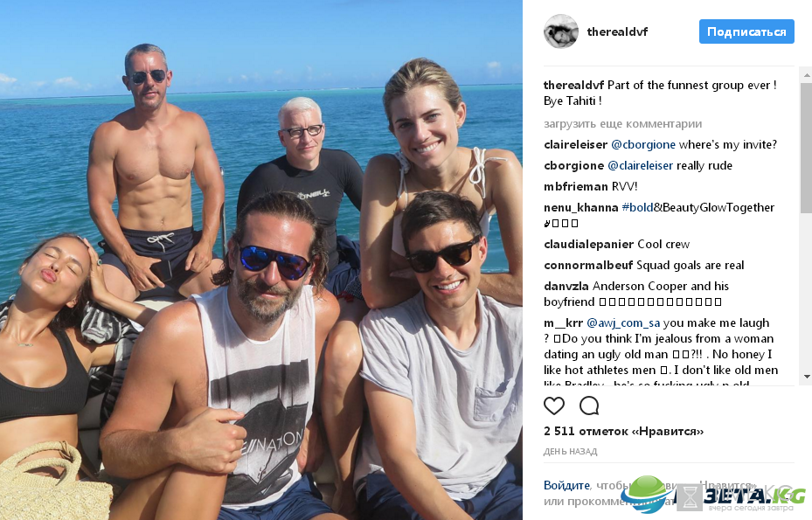812x520 pixels.
Task: Open @claireleiser mention link
Action: point(640,166)
